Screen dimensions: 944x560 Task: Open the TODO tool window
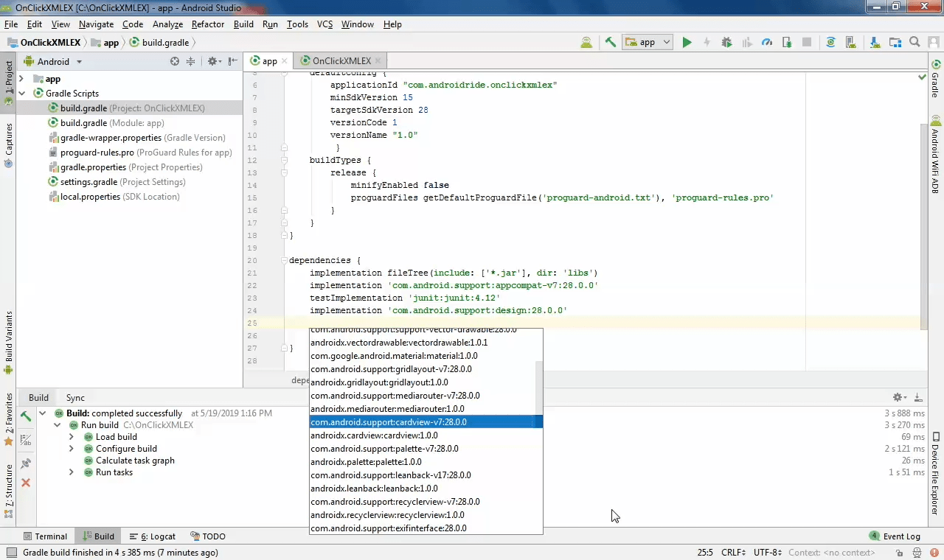(208, 536)
